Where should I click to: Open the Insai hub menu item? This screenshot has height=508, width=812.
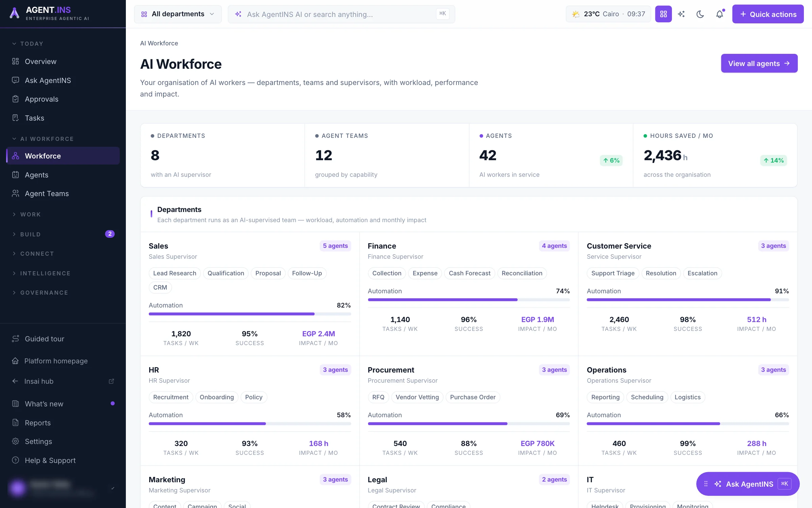(63, 381)
